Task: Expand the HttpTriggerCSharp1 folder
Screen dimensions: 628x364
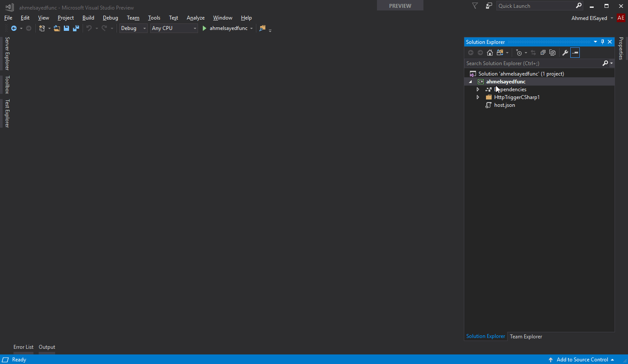Action: [478, 97]
